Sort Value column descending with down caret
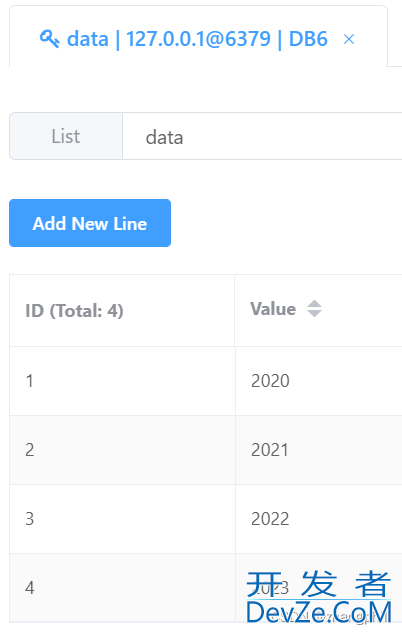Viewport: 402px width, 634px height. pos(314,313)
